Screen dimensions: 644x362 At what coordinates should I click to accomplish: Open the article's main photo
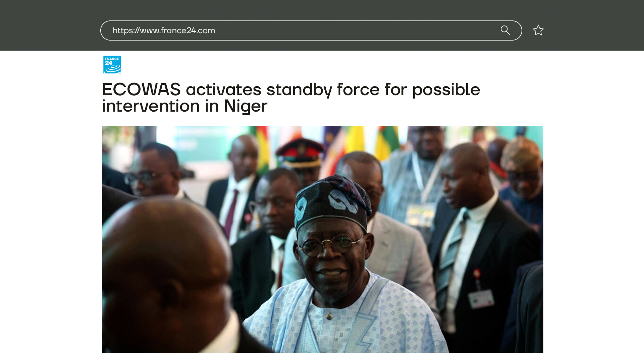click(322, 239)
